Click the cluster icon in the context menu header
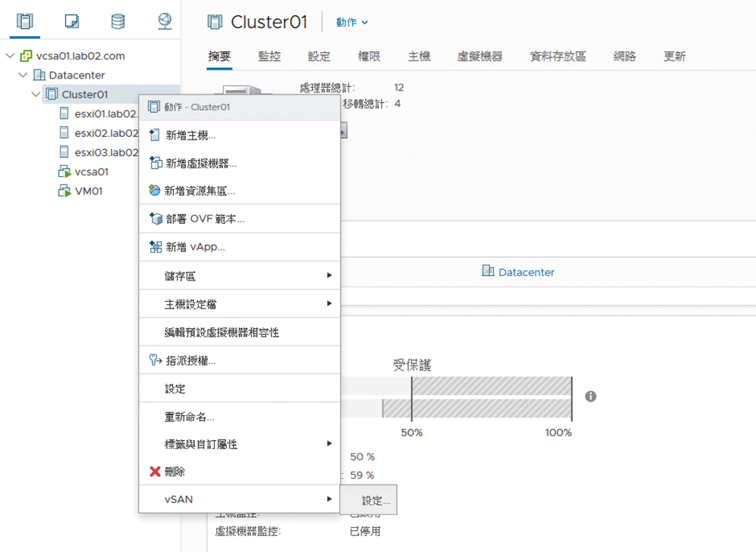The height and width of the screenshot is (552, 756). (153, 107)
